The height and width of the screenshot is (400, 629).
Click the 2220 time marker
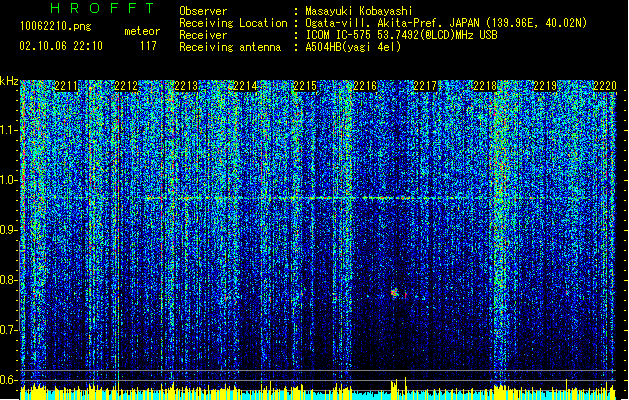(605, 86)
